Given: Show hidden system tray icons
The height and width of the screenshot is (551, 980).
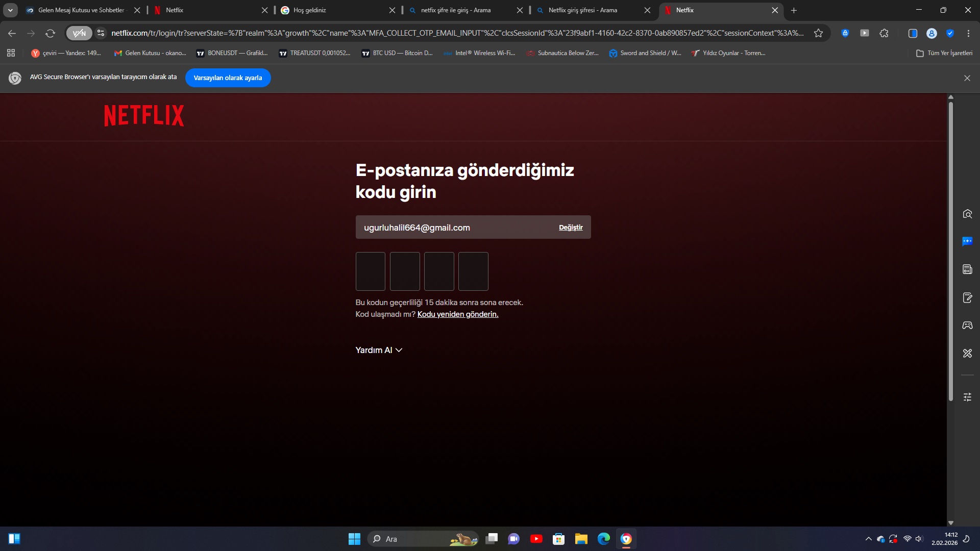Looking at the screenshot, I should point(868,539).
